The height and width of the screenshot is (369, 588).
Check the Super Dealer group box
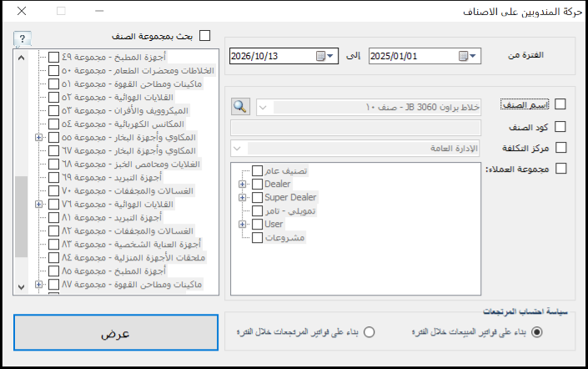point(257,197)
